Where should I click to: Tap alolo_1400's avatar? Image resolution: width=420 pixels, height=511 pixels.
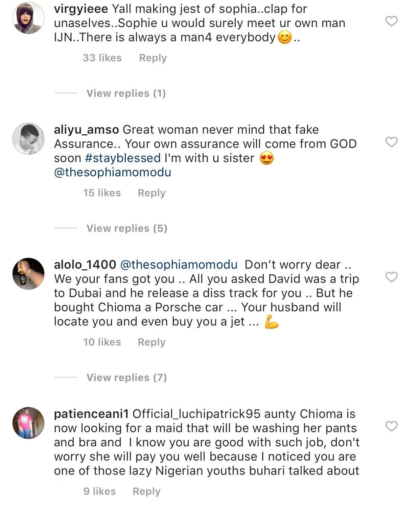click(x=28, y=274)
